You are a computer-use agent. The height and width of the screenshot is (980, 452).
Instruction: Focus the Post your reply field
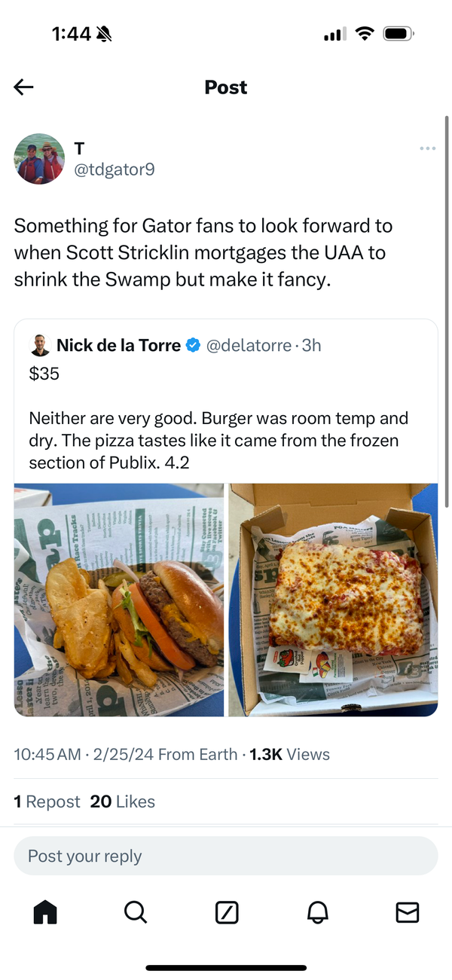pyautogui.click(x=226, y=856)
